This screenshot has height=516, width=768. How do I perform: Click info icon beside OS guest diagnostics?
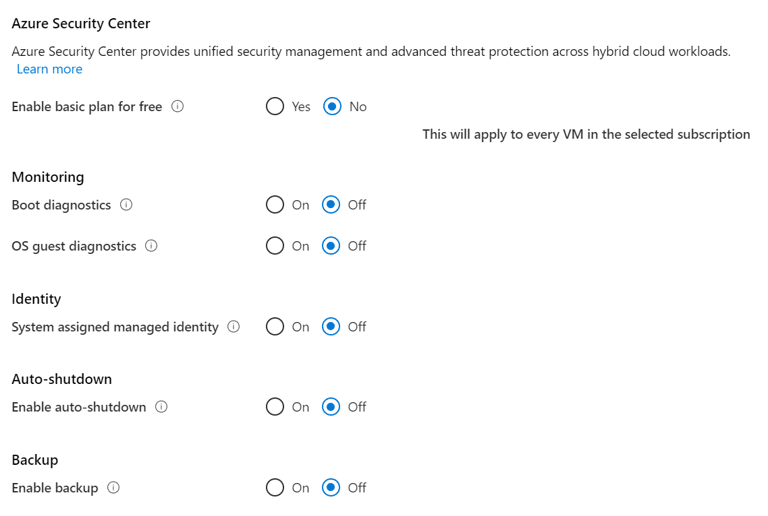tap(151, 245)
